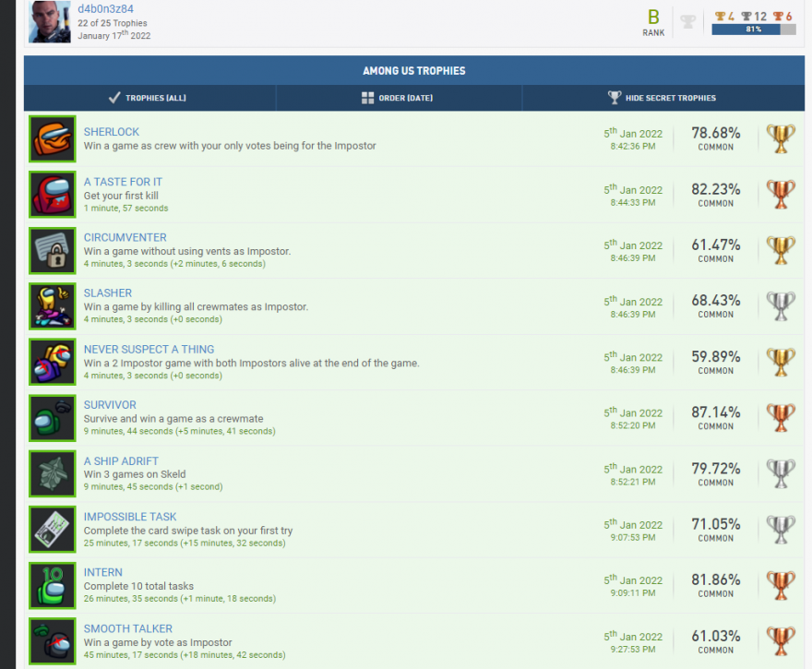This screenshot has width=812, height=669.
Task: Open the Smooth Talker trophy link
Action: coord(128,628)
